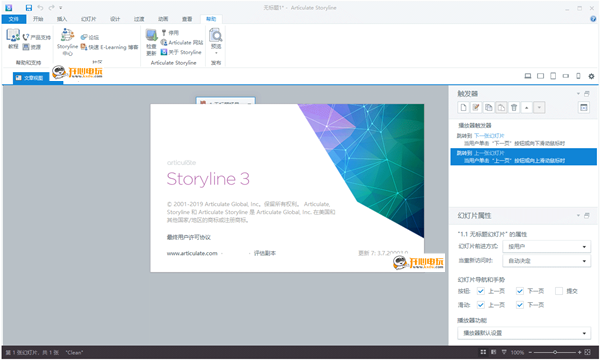Undock the 幻灯片属性 panel
This screenshot has height=360, width=600.
click(587, 215)
